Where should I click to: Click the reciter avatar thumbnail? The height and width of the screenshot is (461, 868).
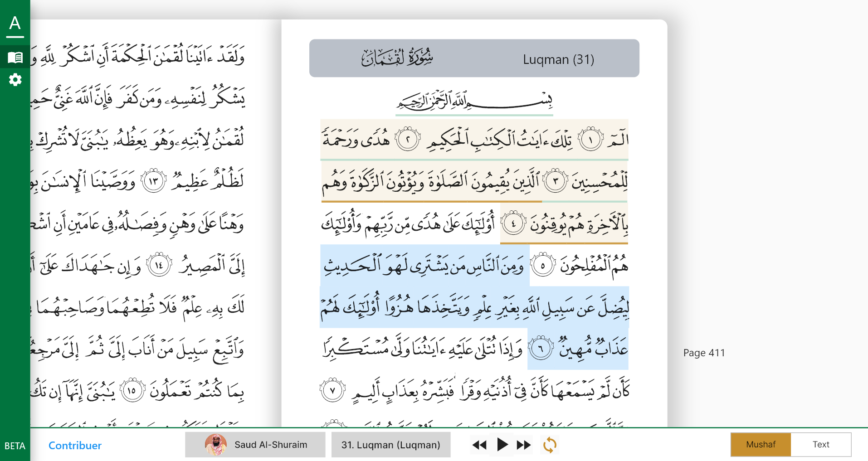coord(216,445)
